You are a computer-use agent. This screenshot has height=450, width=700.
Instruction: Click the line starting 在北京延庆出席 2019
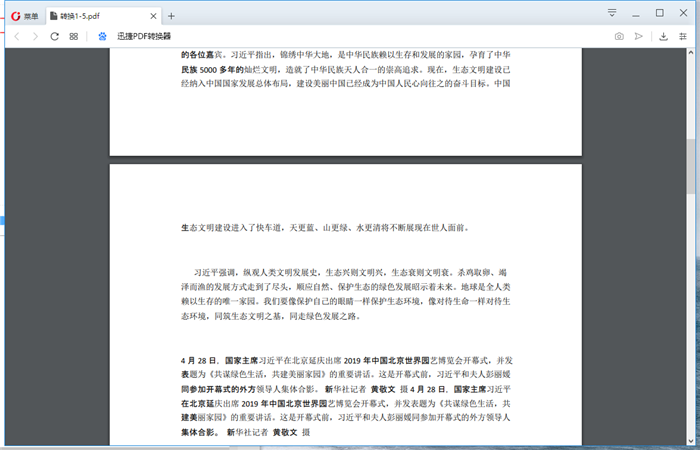[x=346, y=404]
